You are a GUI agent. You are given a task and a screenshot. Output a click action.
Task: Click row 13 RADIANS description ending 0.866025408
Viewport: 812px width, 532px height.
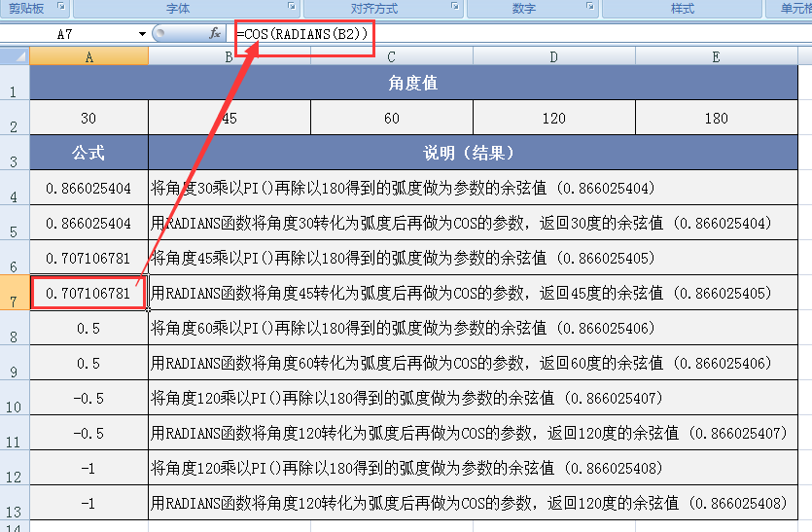pyautogui.click(x=473, y=503)
